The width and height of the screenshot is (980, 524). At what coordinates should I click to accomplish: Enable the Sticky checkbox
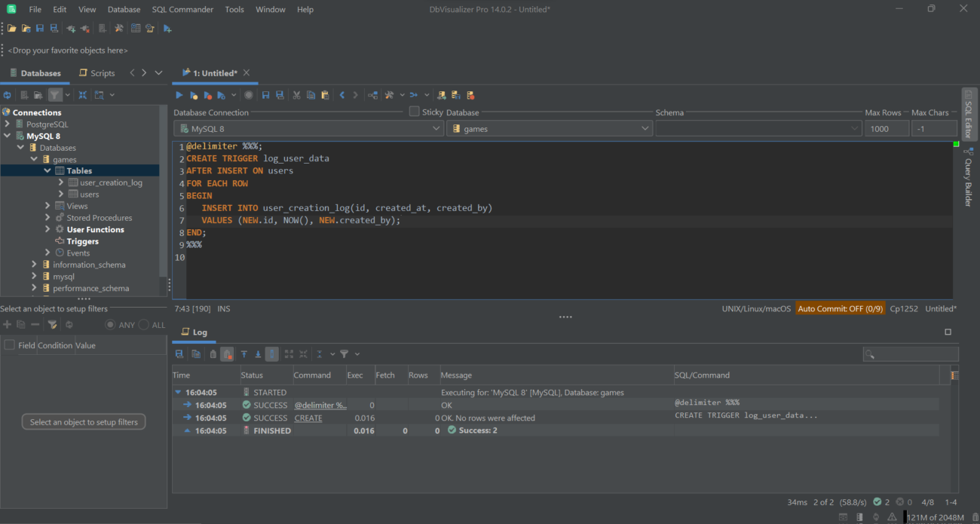[413, 112]
